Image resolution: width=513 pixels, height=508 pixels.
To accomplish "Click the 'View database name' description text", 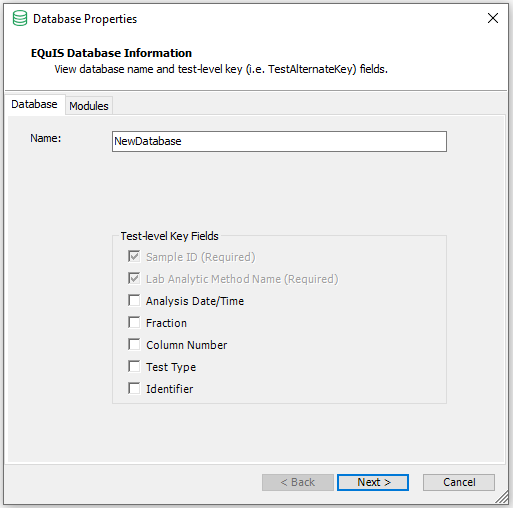I will pyautogui.click(x=221, y=69).
